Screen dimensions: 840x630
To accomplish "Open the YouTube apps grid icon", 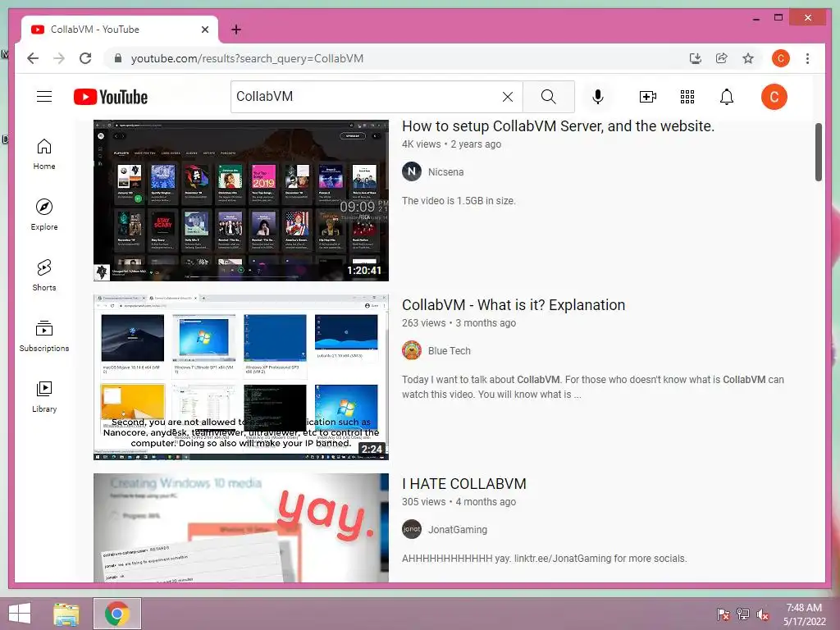I will 687,97.
